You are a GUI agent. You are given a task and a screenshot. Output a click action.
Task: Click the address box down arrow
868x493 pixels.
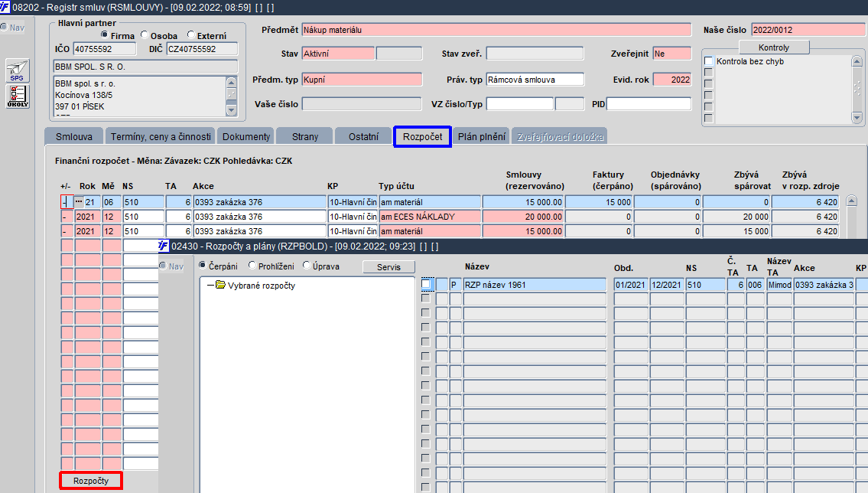(x=232, y=110)
